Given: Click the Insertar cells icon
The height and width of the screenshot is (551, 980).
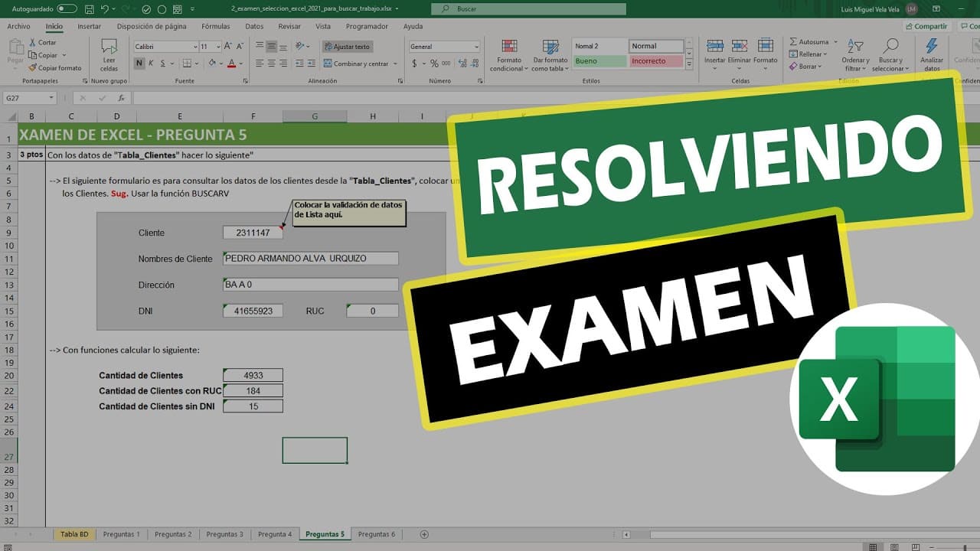Looking at the screenshot, I should 714,47.
